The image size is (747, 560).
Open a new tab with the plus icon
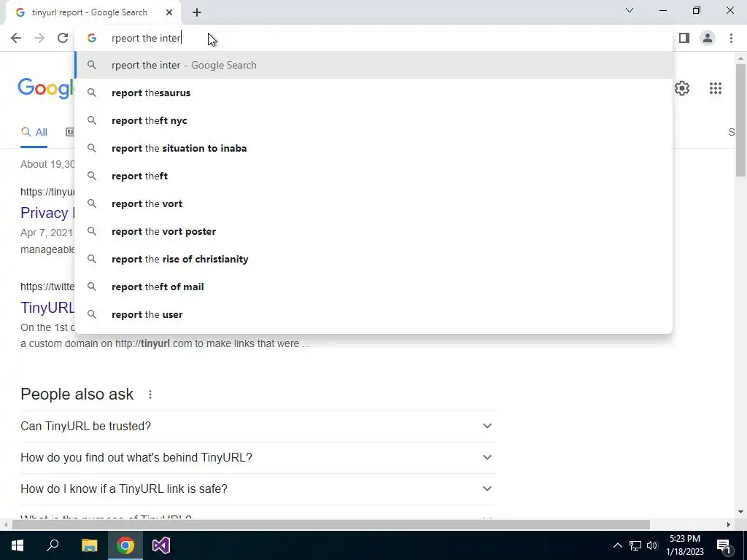[x=197, y=12]
